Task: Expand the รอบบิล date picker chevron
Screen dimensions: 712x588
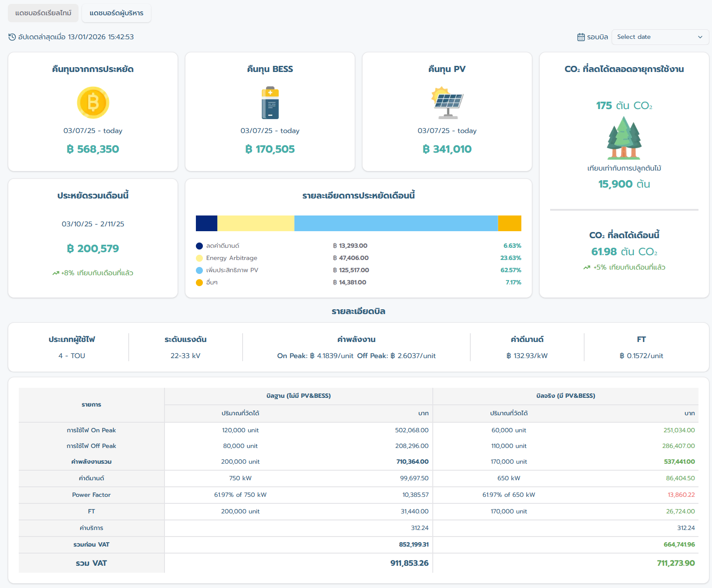Action: [x=700, y=37]
